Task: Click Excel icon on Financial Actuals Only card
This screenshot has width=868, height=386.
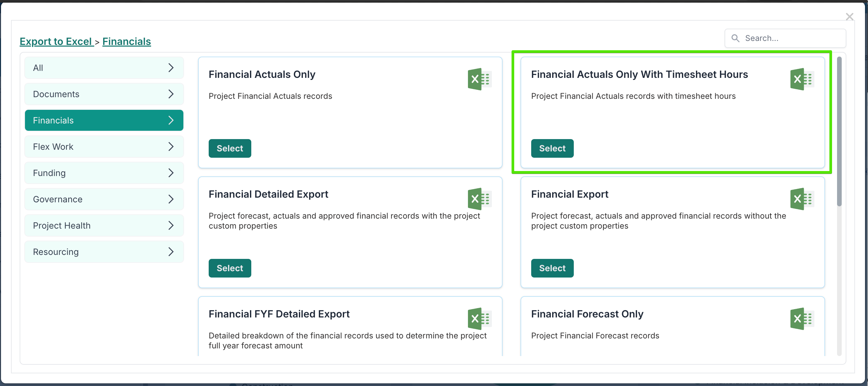Action: (x=479, y=79)
